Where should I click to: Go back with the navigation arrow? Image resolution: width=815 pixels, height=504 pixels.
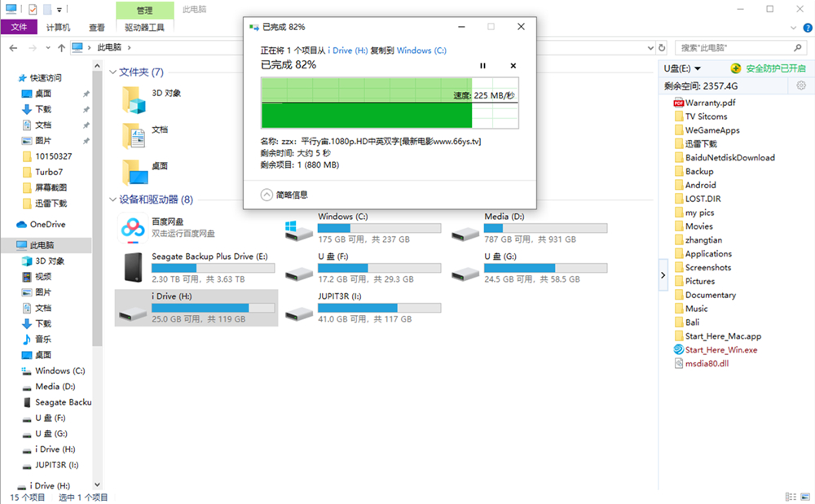pyautogui.click(x=14, y=48)
